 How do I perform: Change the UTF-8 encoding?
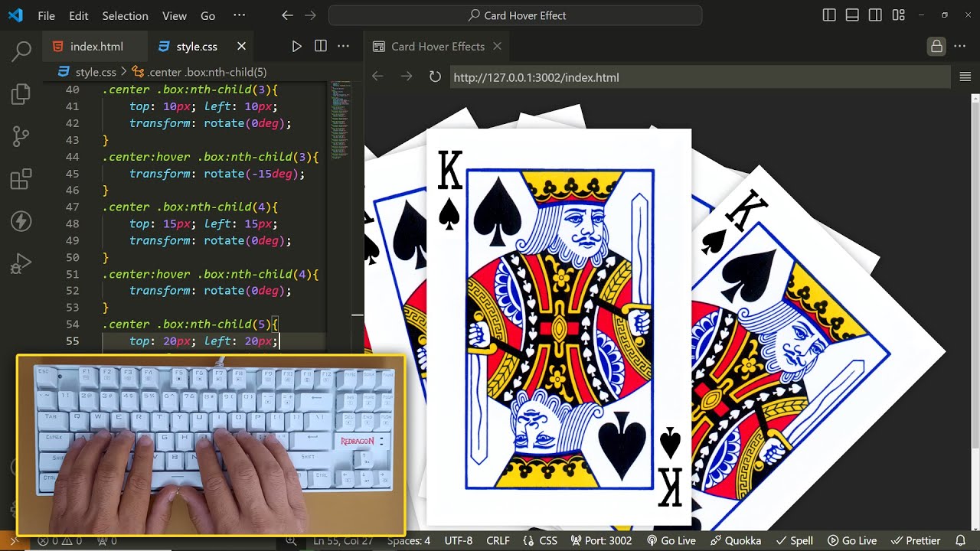click(459, 541)
